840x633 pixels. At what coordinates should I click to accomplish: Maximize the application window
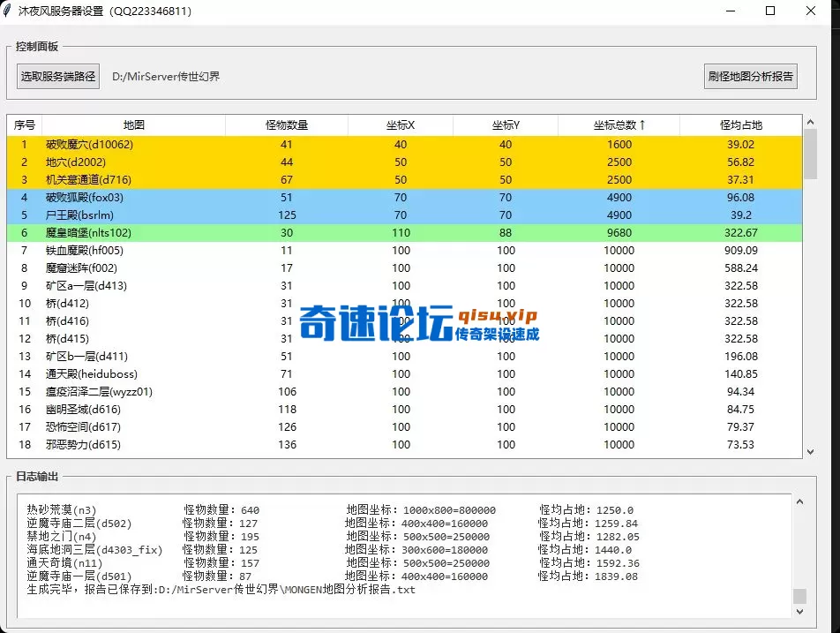point(770,11)
